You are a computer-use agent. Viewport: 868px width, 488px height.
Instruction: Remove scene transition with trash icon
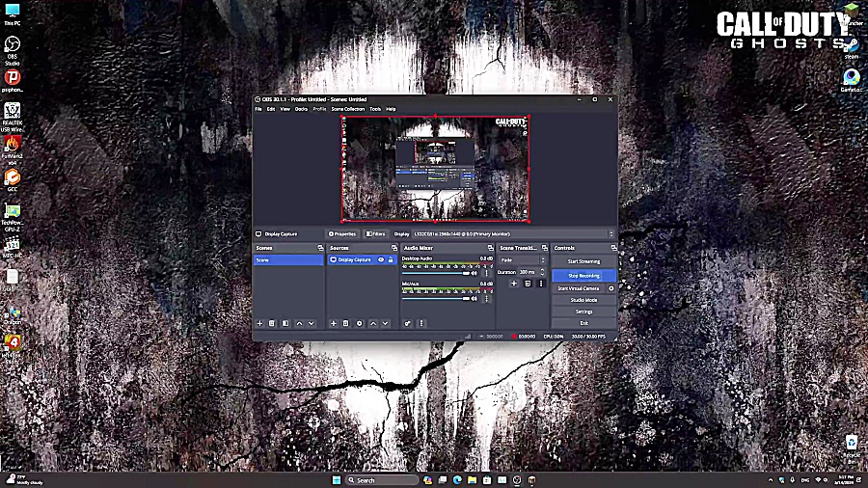(528, 284)
